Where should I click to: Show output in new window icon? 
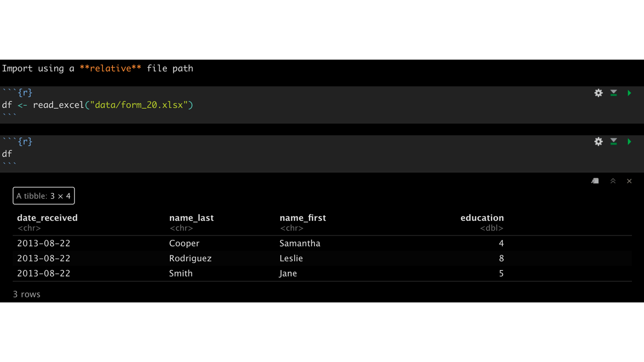(595, 181)
